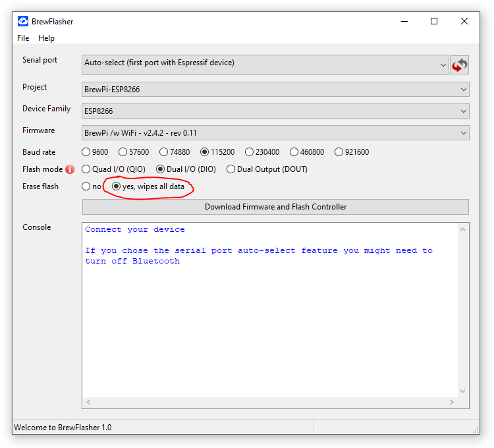Click Download Firmware and Flash Controller
Viewport: 494px width, 448px height.
(x=275, y=207)
